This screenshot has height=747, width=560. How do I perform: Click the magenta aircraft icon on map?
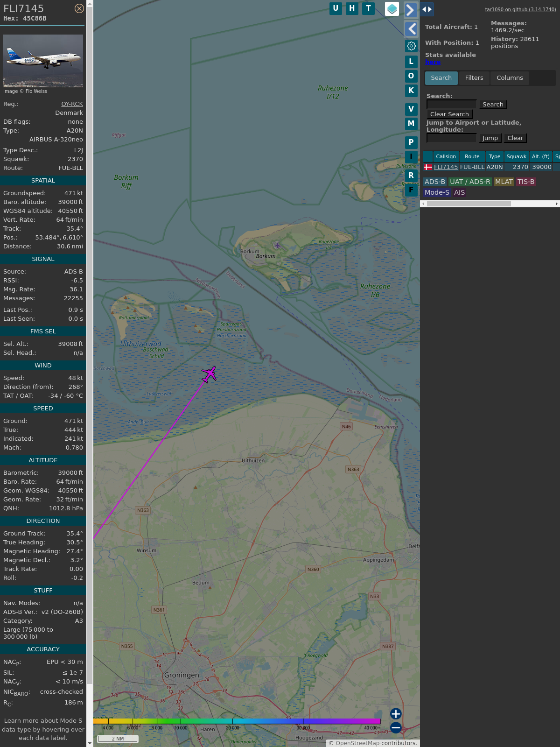[x=209, y=374]
